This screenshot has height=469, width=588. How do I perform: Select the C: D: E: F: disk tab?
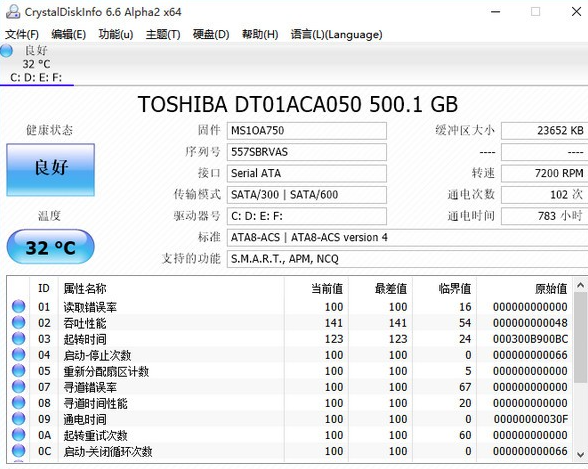pos(36,64)
